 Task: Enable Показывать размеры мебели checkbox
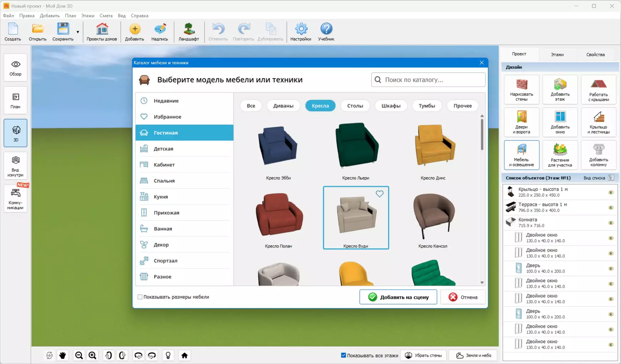140,297
